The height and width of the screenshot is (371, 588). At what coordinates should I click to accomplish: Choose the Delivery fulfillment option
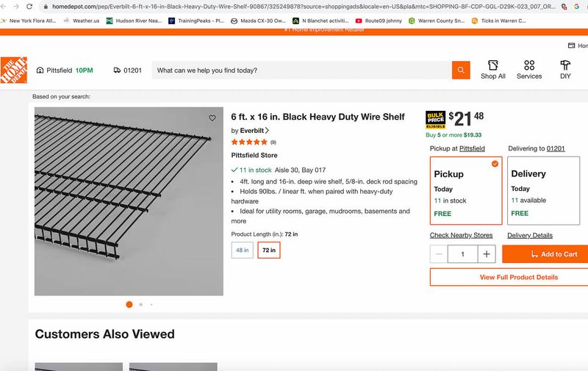click(542, 190)
